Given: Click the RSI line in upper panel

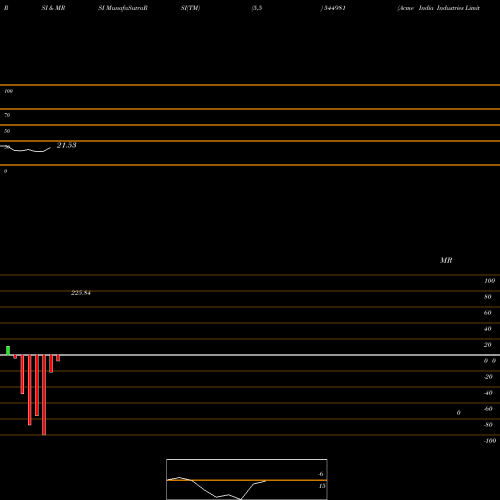Looking at the screenshot, I should coord(27,149).
